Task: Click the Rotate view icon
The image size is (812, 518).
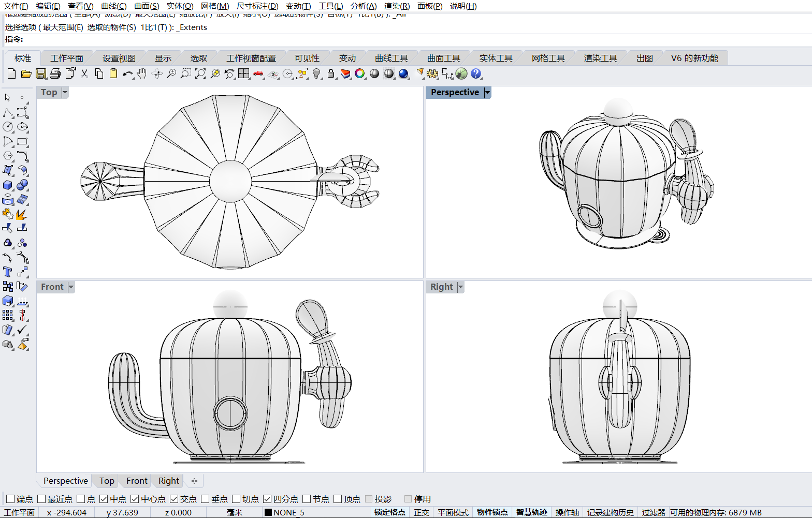Action: tap(157, 74)
